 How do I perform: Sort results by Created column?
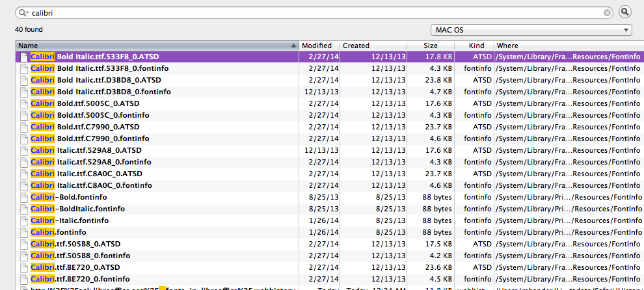pyautogui.click(x=374, y=46)
